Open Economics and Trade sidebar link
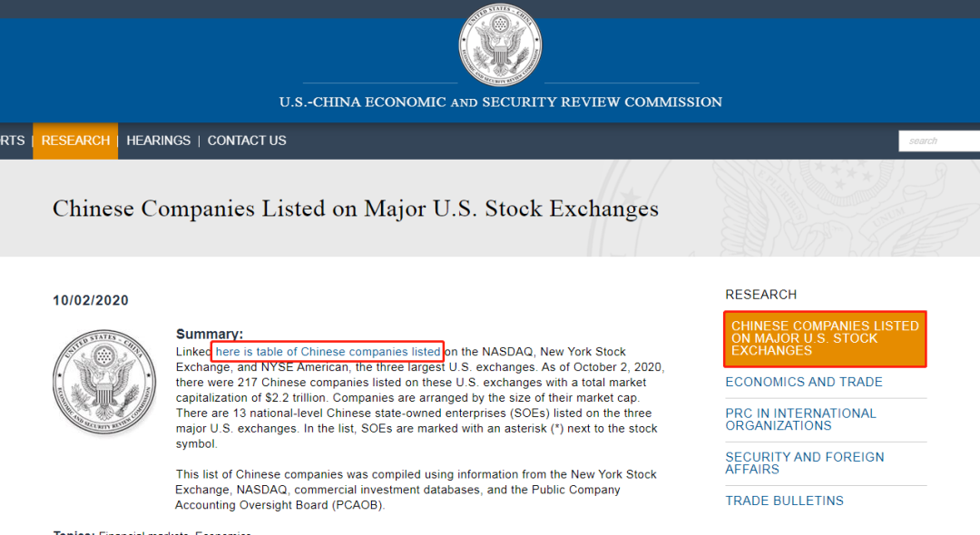 tap(804, 382)
